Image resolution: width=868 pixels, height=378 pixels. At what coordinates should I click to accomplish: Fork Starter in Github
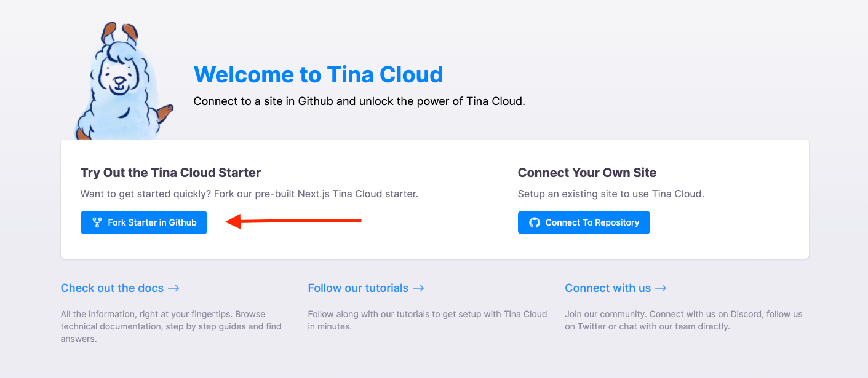point(144,222)
